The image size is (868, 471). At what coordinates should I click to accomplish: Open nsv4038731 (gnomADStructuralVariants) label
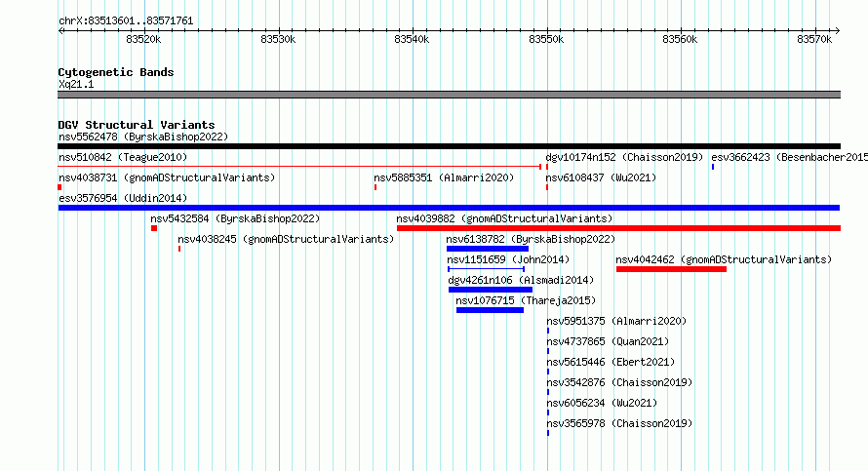(167, 177)
